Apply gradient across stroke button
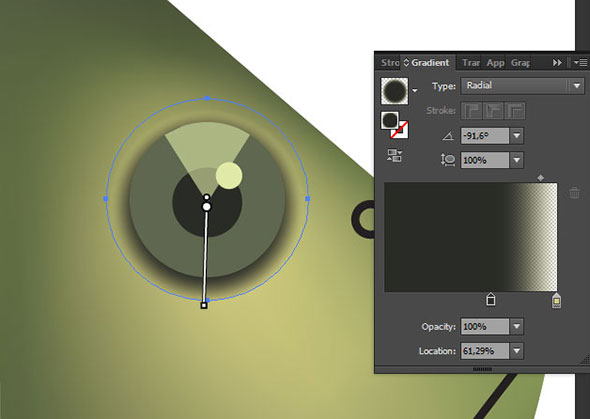The width and height of the screenshot is (590, 419). coord(515,111)
